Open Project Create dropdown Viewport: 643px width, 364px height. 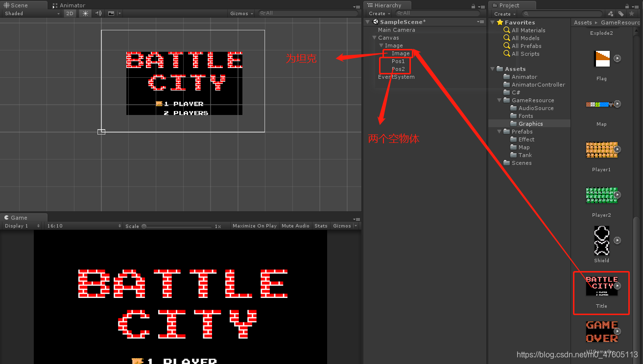[505, 14]
